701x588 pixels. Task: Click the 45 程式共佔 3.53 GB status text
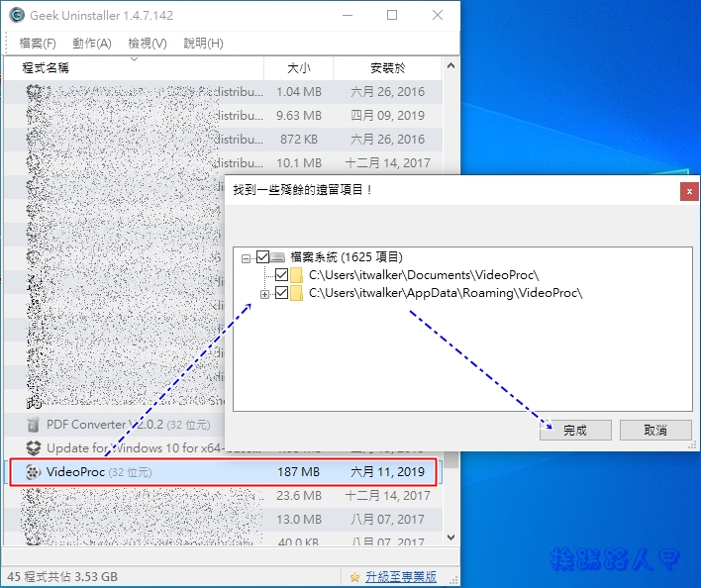pyautogui.click(x=62, y=577)
